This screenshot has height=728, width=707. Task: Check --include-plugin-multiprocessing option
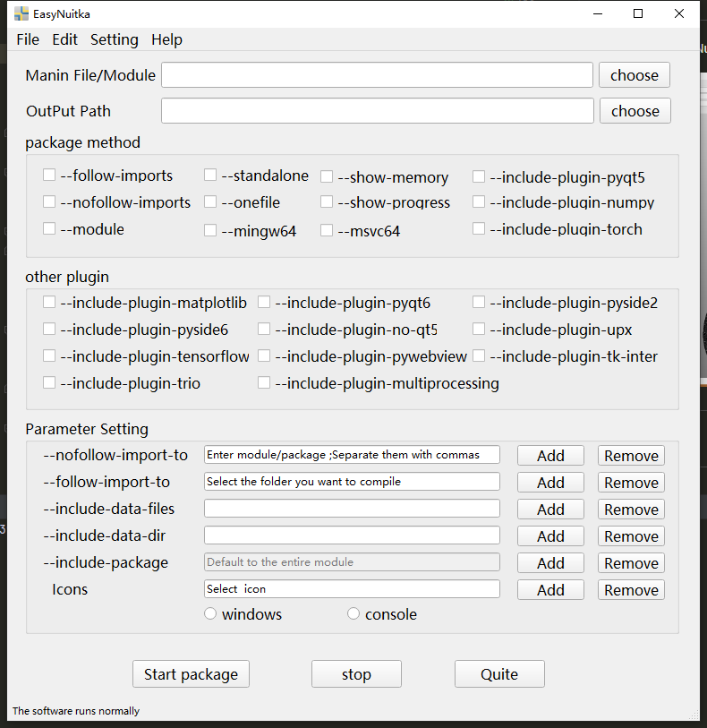(264, 383)
